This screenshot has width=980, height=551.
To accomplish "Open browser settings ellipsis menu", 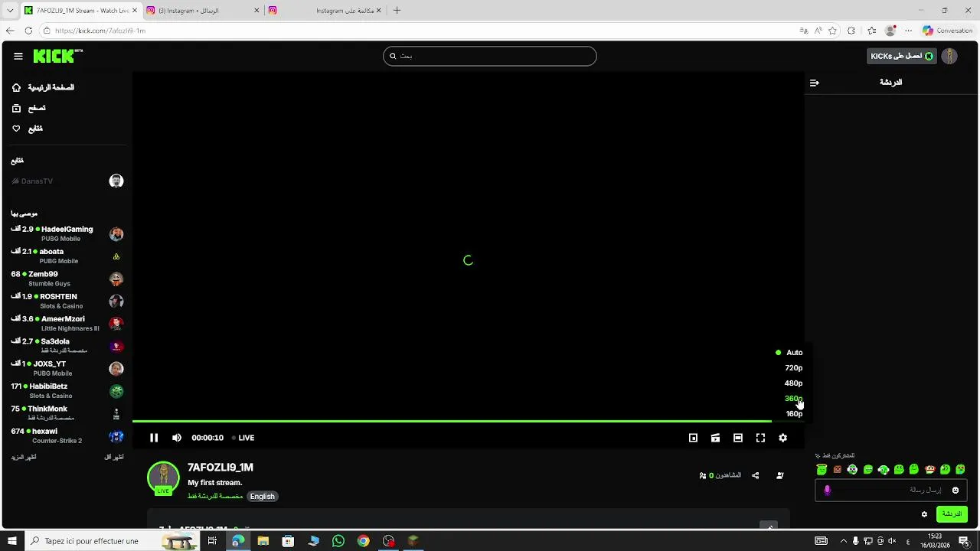I will tap(909, 31).
